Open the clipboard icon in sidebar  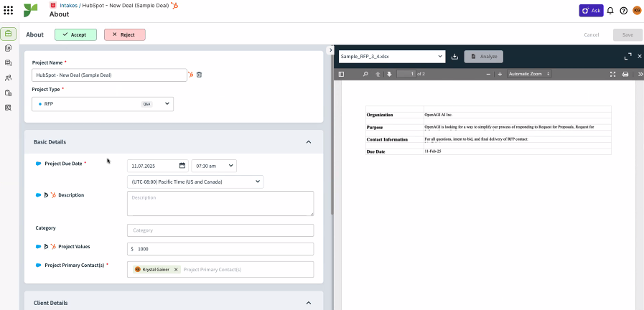(x=8, y=93)
